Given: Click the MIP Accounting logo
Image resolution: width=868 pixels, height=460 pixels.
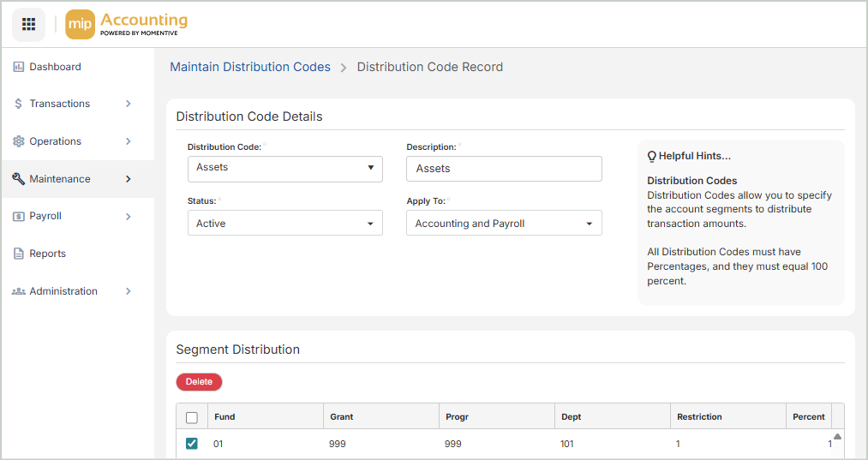Looking at the screenshot, I should pos(127,24).
